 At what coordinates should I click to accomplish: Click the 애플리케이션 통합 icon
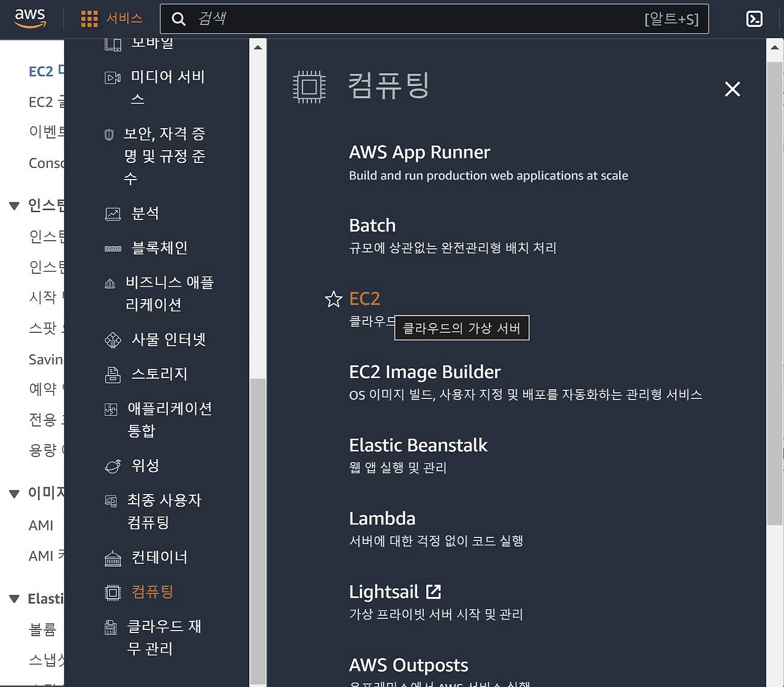pyautogui.click(x=111, y=409)
